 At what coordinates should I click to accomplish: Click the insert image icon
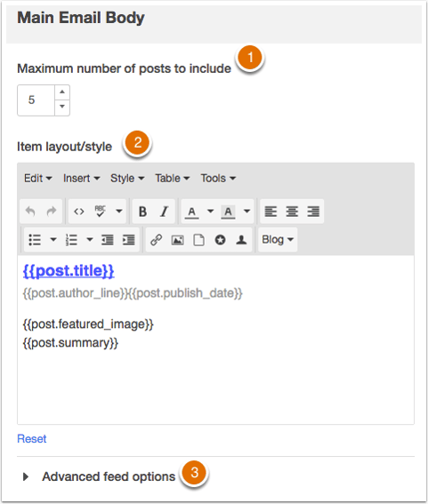178,240
